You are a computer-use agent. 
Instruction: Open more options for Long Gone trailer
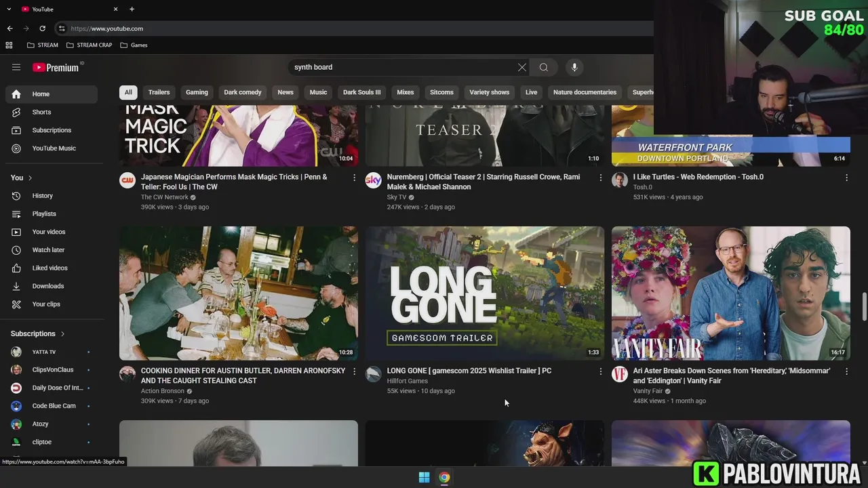(600, 371)
